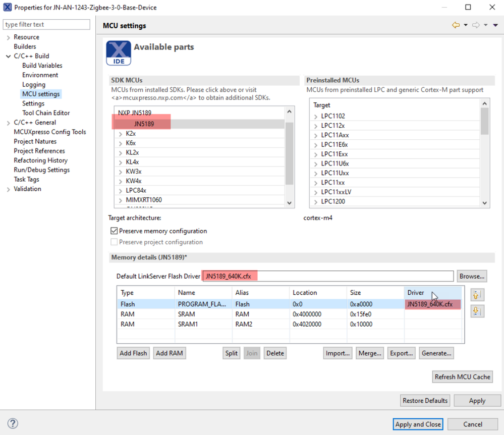Expand the LPC1102 preinstalled target

[x=316, y=117]
